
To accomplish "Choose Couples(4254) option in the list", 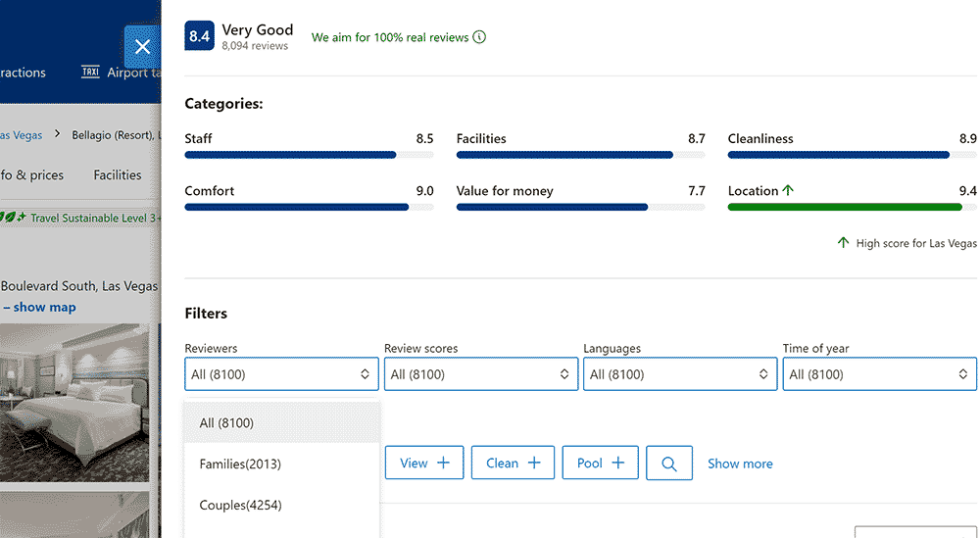I will pos(240,505).
